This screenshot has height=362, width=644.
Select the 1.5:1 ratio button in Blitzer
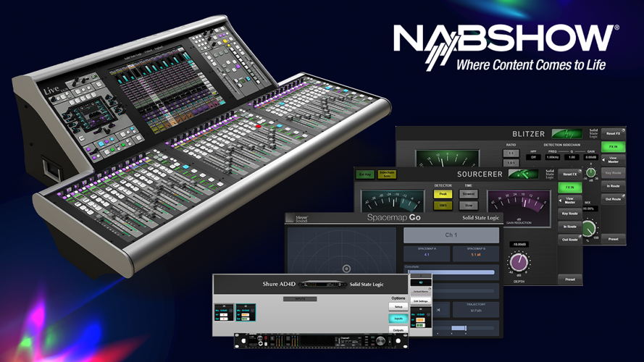[x=511, y=163]
